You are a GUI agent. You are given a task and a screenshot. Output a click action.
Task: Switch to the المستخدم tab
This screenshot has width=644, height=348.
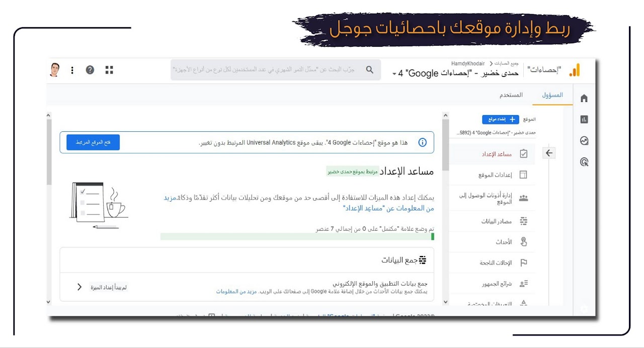tap(511, 95)
